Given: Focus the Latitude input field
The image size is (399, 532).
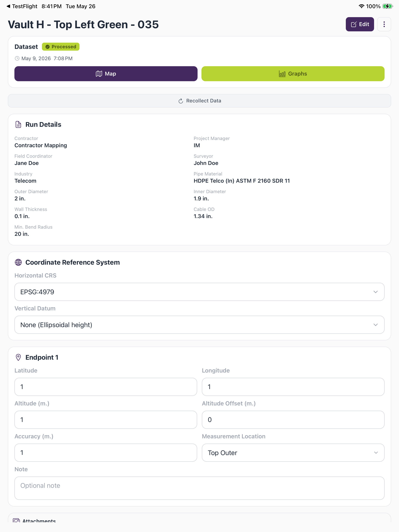Looking at the screenshot, I should (106, 387).
